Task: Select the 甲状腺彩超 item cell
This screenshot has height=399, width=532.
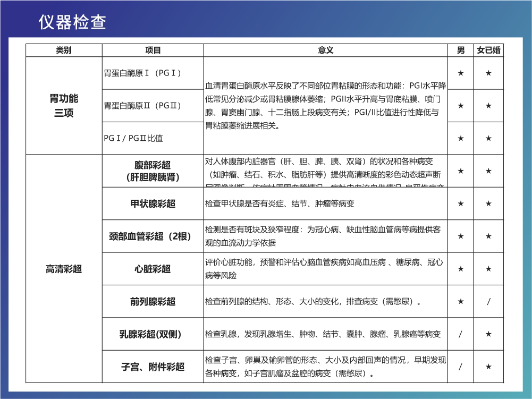Action: (153, 203)
